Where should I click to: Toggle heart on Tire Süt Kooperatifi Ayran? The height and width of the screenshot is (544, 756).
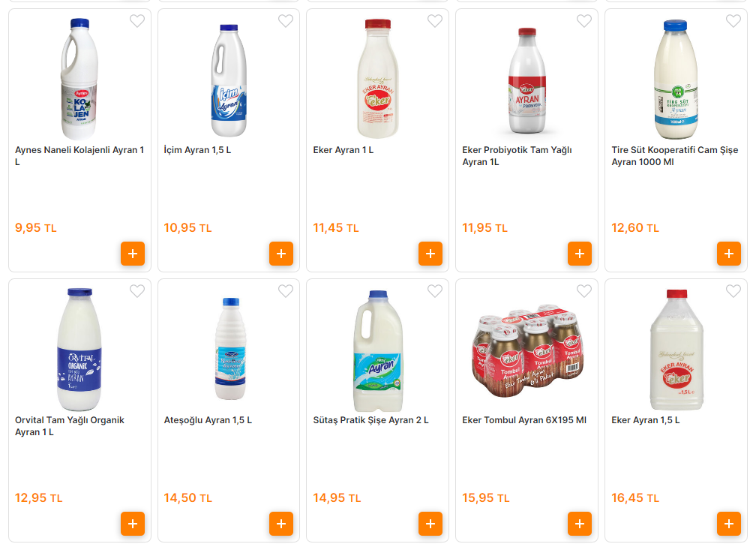coord(733,21)
